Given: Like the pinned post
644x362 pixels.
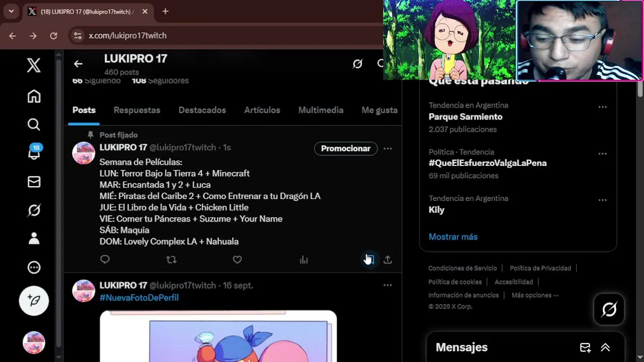Looking at the screenshot, I should point(237,259).
